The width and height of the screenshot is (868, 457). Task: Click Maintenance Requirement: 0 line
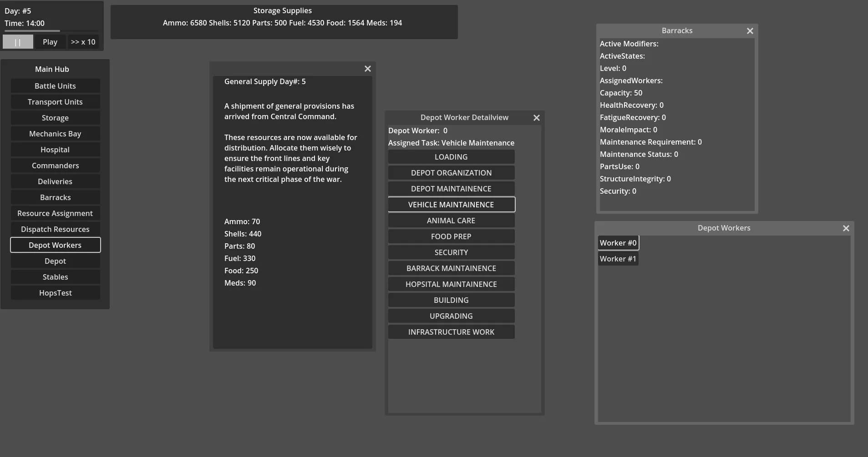[650, 142]
